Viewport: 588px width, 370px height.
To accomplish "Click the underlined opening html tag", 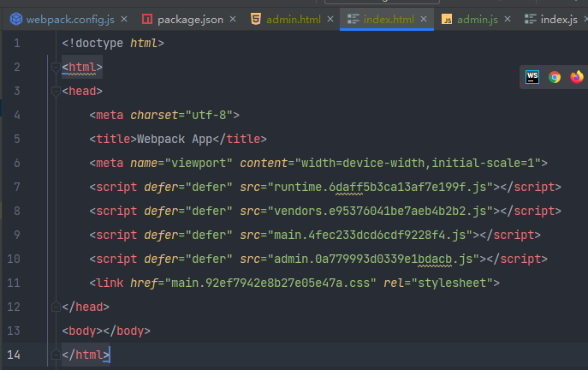I will point(82,67).
